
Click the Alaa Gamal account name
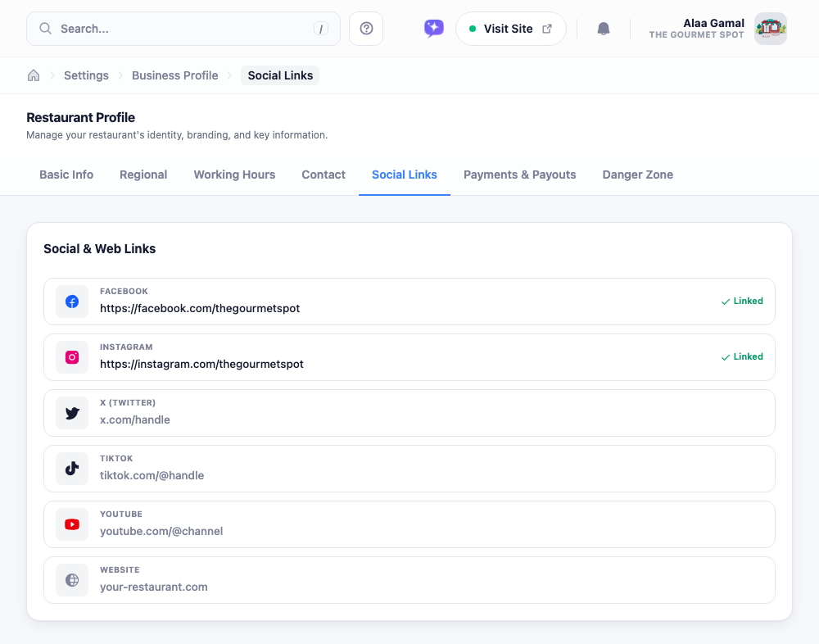coord(713,23)
